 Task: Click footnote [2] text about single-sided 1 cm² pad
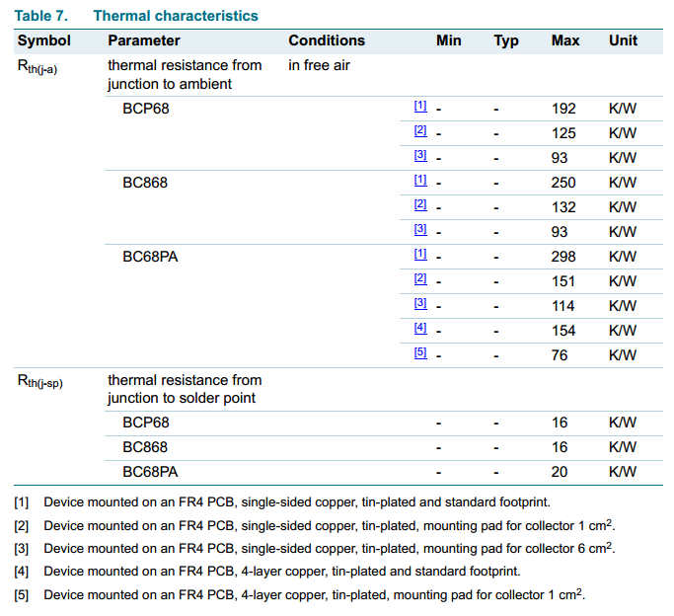click(330, 525)
